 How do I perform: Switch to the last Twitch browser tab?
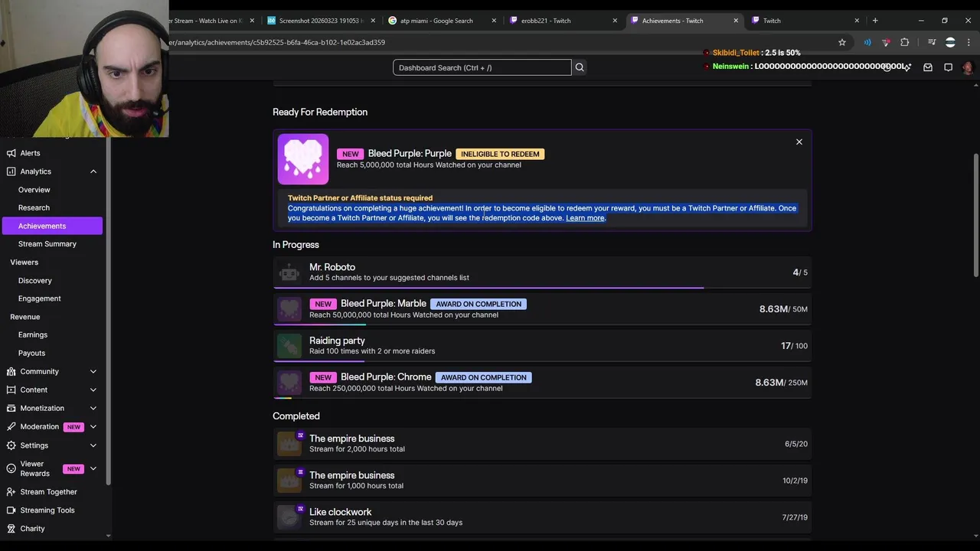pos(806,21)
